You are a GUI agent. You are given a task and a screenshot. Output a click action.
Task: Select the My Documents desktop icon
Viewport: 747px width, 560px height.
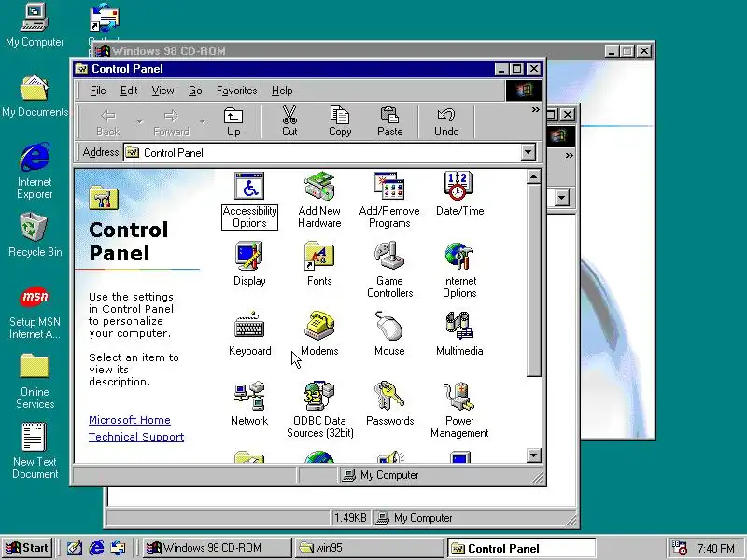[35, 96]
